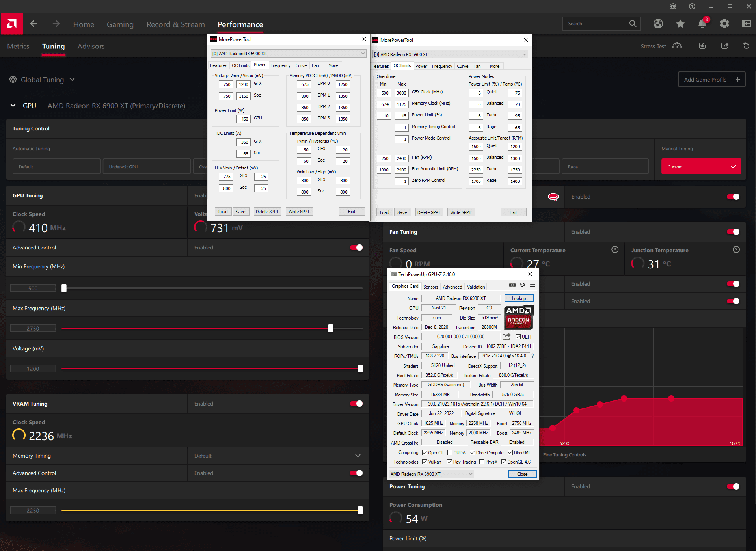Click Lookup button in GPU-Z
The height and width of the screenshot is (551, 756).
[x=519, y=298]
